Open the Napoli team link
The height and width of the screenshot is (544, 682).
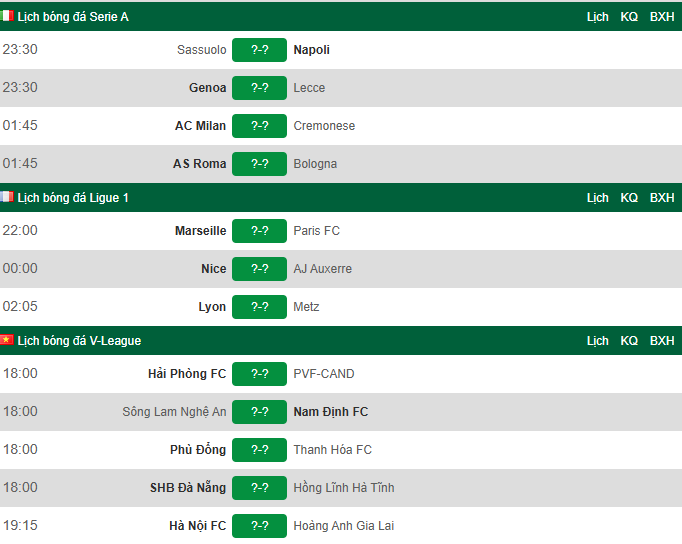[311, 50]
